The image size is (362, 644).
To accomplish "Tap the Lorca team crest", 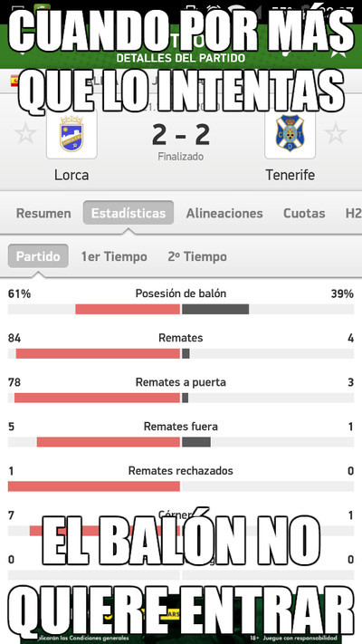I will point(71,135).
